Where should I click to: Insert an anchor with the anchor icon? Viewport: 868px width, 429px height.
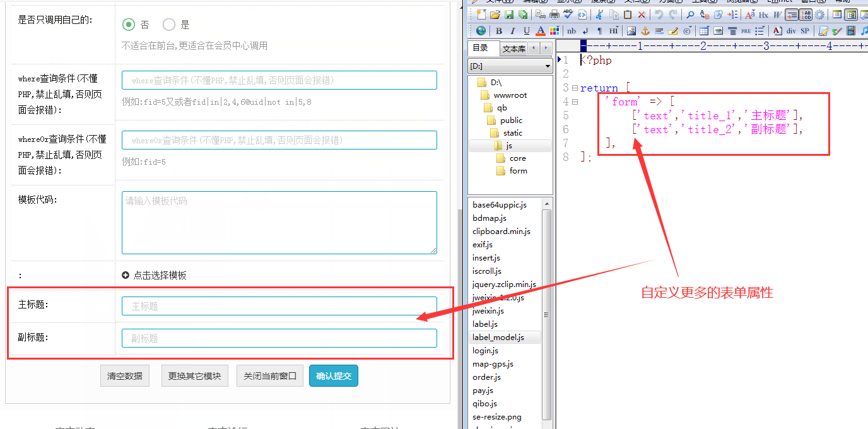(x=645, y=31)
